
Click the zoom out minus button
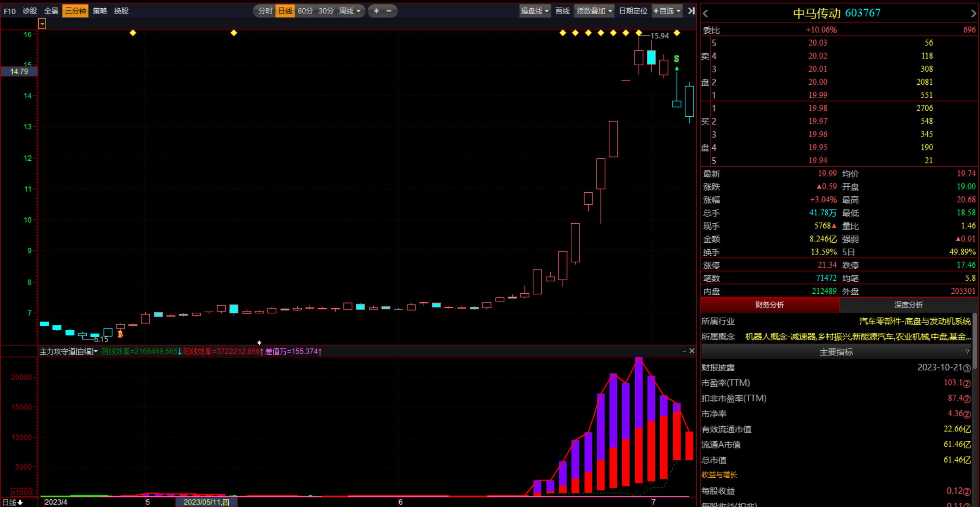point(389,11)
